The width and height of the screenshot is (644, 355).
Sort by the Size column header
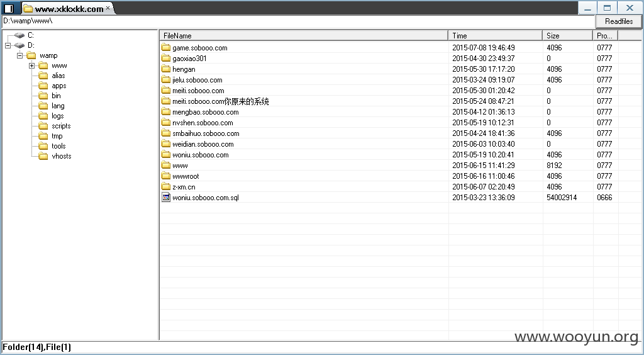(568, 36)
